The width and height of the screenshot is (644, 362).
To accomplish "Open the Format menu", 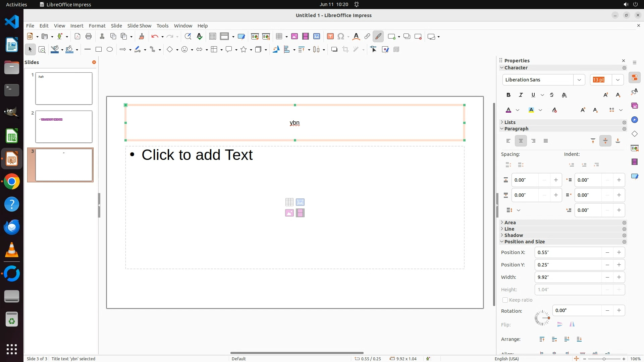I will point(97,26).
